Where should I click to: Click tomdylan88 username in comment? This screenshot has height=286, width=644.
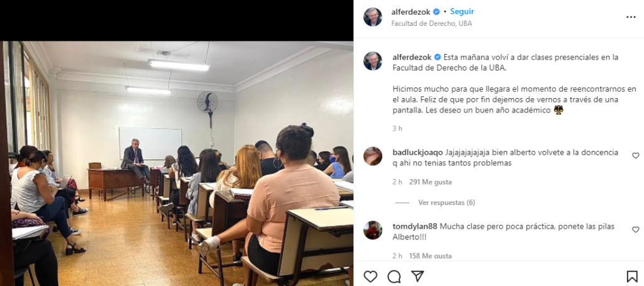coord(415,226)
